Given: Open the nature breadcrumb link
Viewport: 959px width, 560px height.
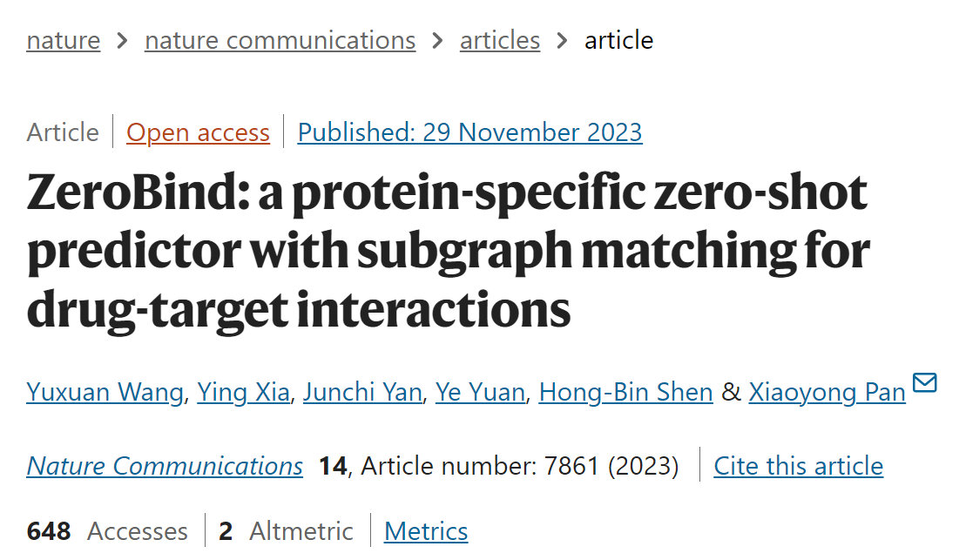Looking at the screenshot, I should click(x=63, y=41).
